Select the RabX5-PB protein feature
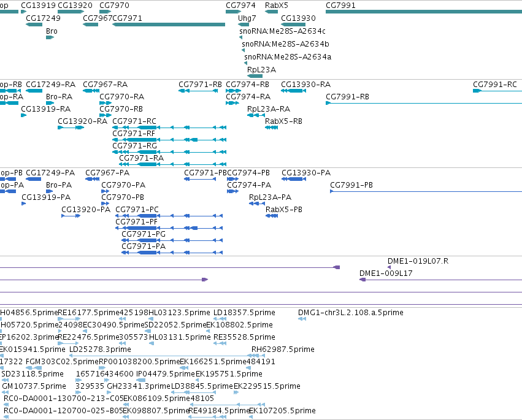Viewport: 522px width, 420px height. (272, 216)
